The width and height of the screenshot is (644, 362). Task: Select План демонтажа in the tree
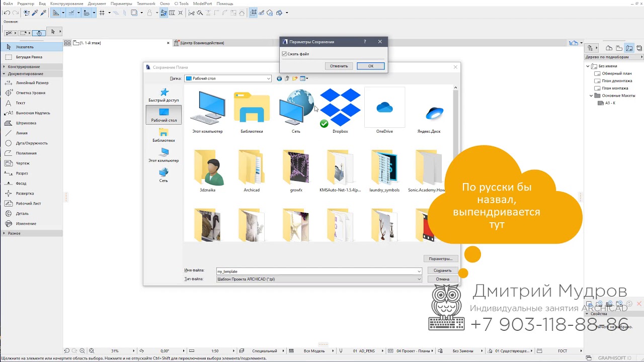[617, 80]
